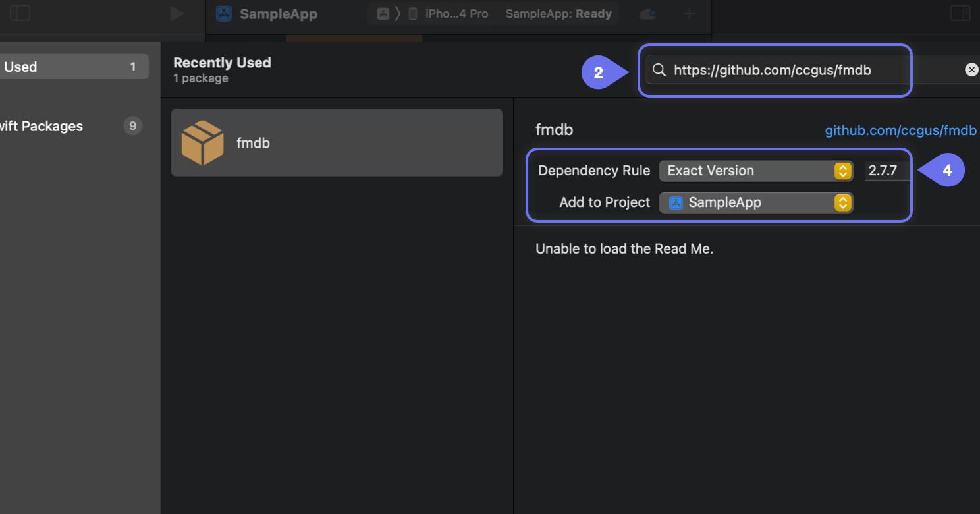This screenshot has height=514, width=980.
Task: Click the 2.7.7 version field
Action: click(886, 171)
